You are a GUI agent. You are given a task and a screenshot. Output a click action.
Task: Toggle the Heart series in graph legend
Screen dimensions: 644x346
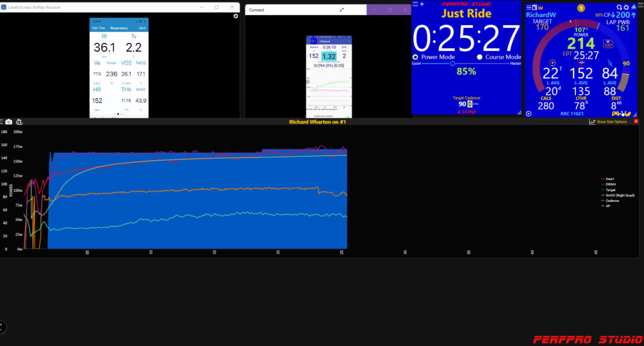pyautogui.click(x=608, y=179)
